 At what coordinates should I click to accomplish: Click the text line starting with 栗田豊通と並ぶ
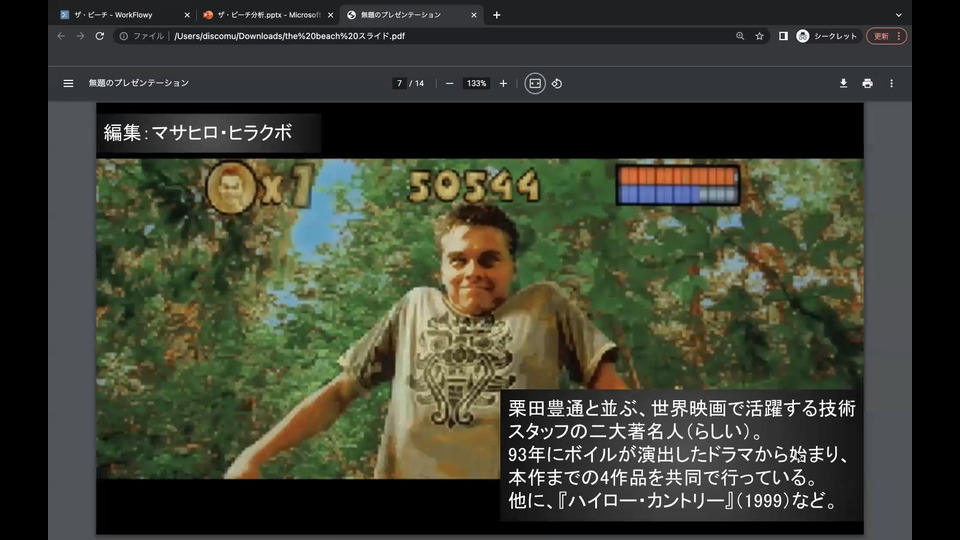681,408
